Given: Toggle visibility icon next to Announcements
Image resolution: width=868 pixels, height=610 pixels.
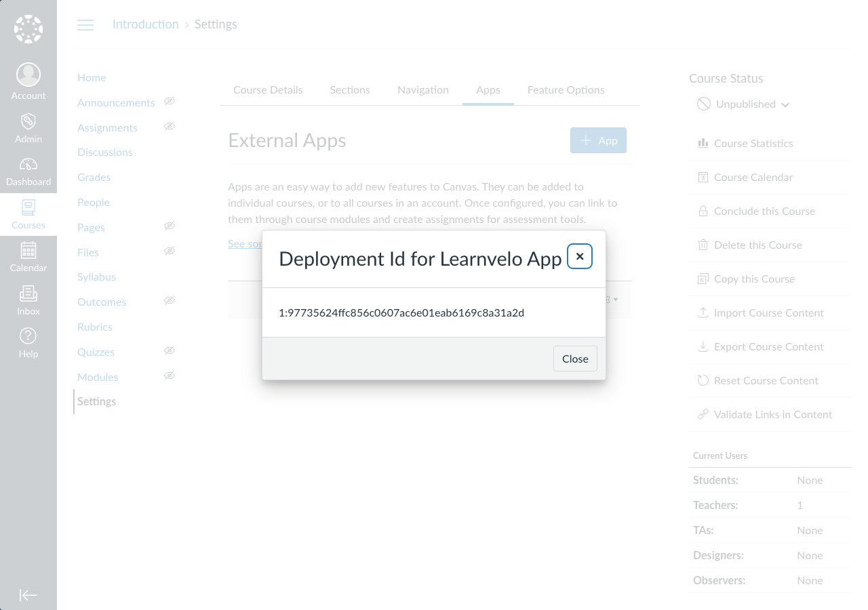Looking at the screenshot, I should (170, 101).
